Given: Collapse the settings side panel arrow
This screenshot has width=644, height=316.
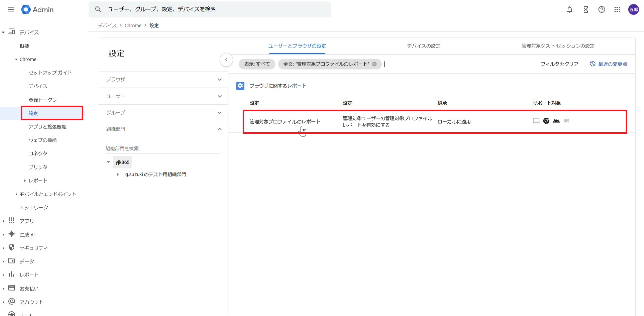Looking at the screenshot, I should coord(226,60).
